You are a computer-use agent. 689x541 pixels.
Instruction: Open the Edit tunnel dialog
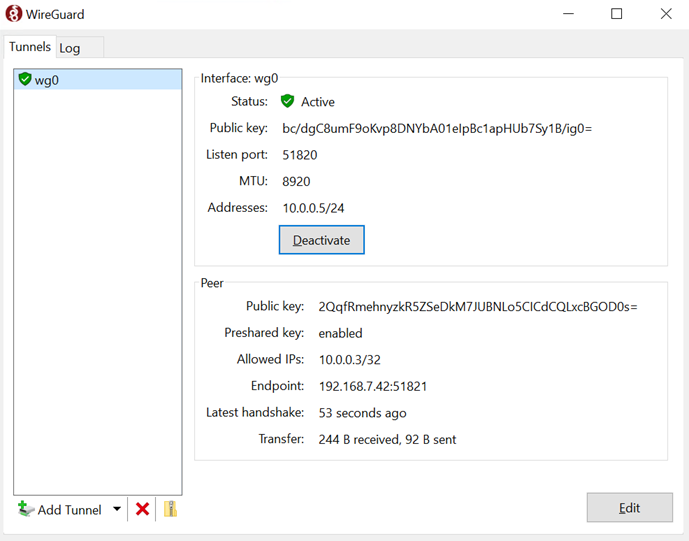coord(630,508)
